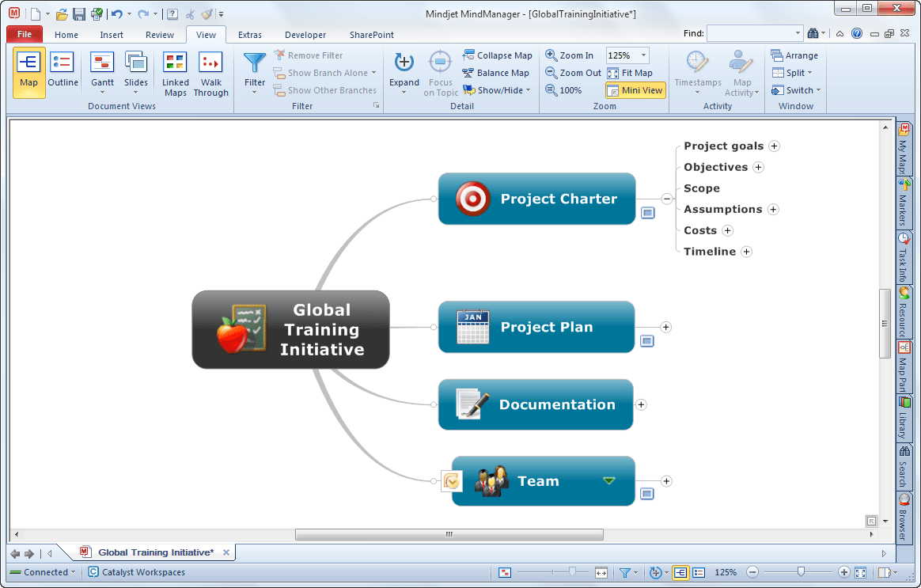
Task: Open the Walk Through view
Action: pos(210,72)
